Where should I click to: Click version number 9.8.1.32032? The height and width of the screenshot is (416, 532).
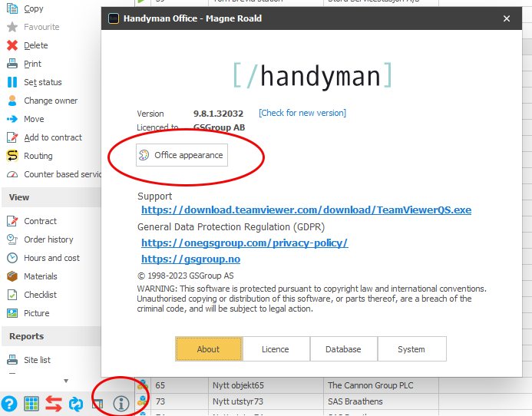point(218,114)
